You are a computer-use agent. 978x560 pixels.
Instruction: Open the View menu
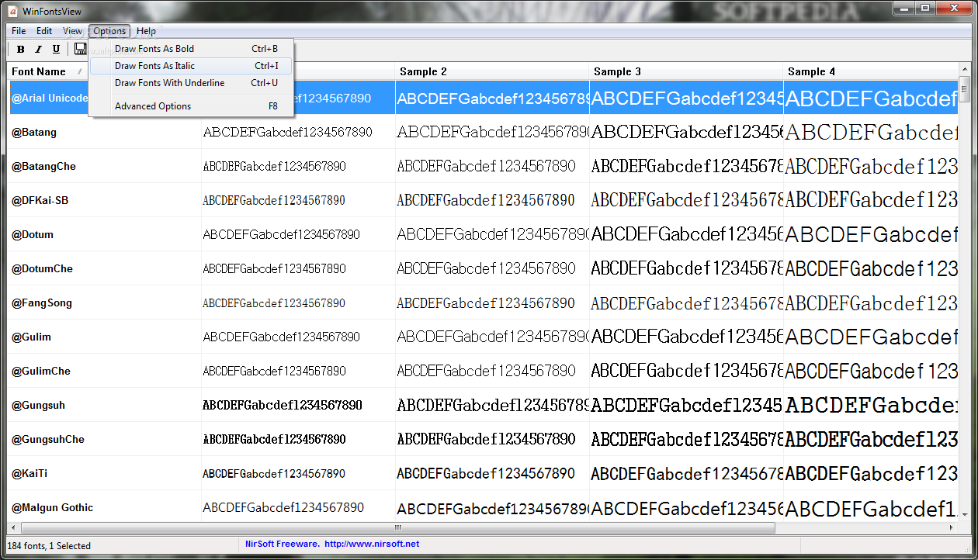coord(73,31)
